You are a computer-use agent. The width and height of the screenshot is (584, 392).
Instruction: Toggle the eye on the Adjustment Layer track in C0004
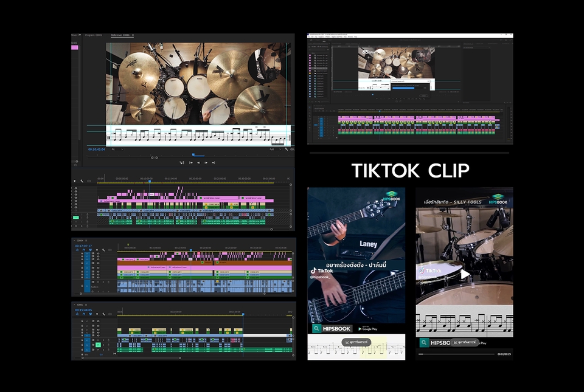98,268
